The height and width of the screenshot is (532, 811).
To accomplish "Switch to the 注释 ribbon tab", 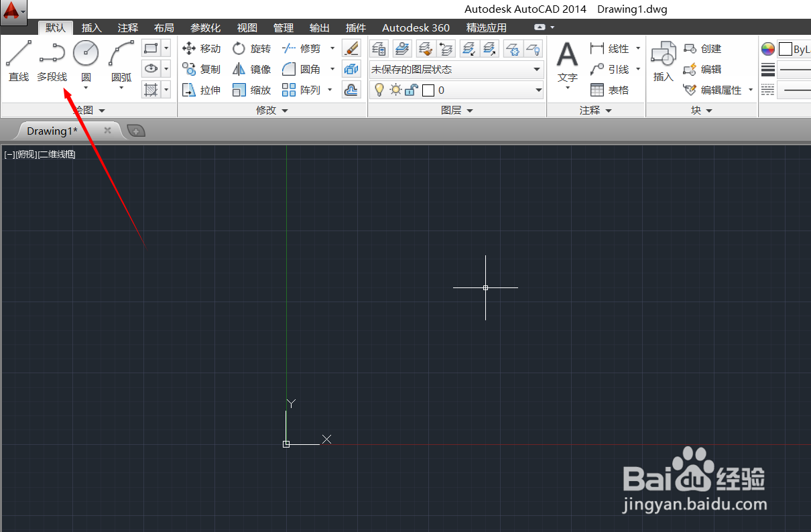I will coord(128,27).
